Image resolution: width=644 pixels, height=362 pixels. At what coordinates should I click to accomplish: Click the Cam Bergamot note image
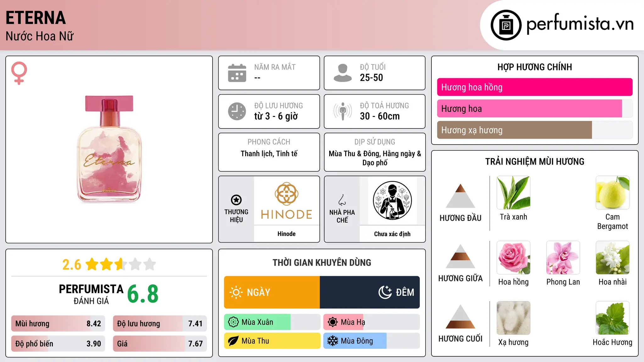(613, 193)
